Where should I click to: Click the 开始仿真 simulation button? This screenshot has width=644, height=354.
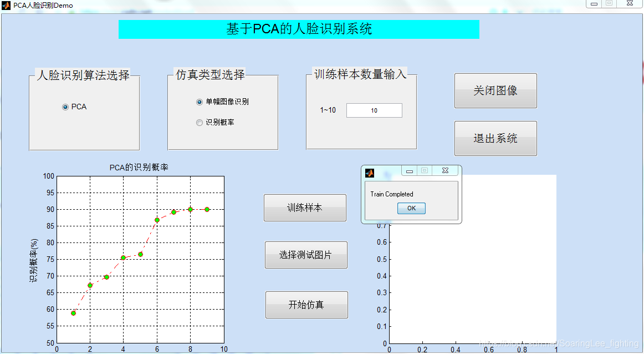[x=306, y=305]
